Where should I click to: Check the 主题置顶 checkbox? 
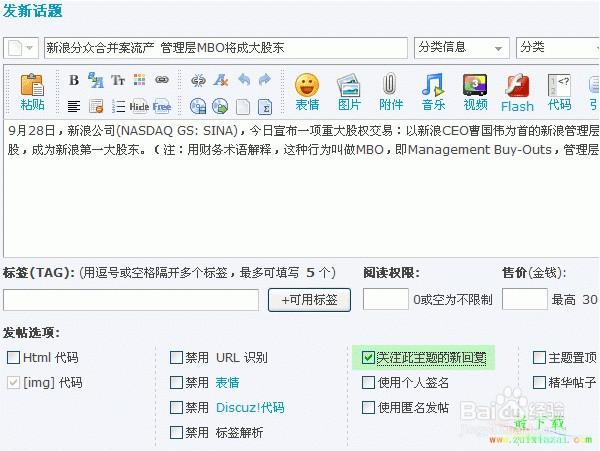539,358
